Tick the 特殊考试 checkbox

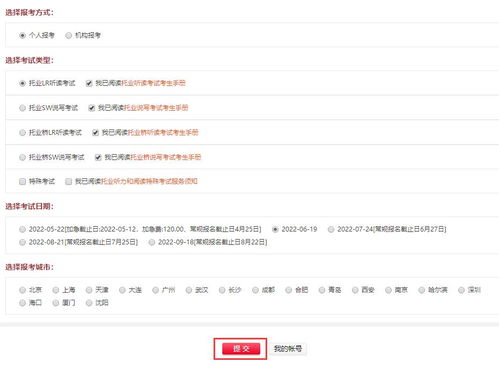click(22, 182)
